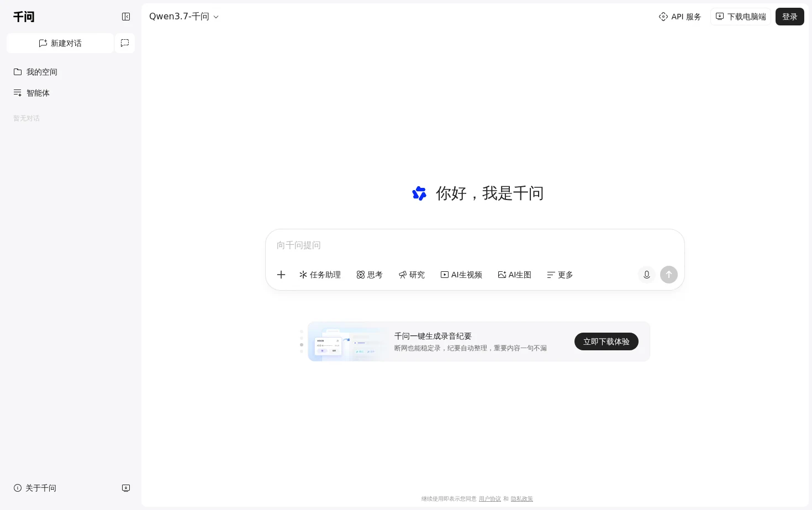The image size is (812, 510).
Task: Open 智能体 in the sidebar
Action: coord(71,93)
